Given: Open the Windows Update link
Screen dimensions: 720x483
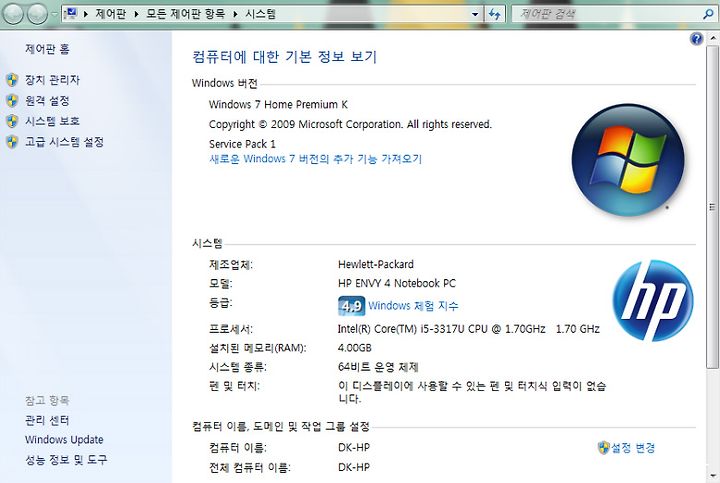Looking at the screenshot, I should click(64, 440).
